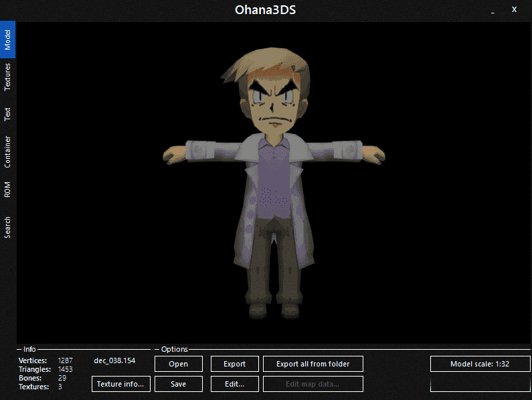Click the empty box below Model scale
This screenshot has height=400, width=532.
480,384
